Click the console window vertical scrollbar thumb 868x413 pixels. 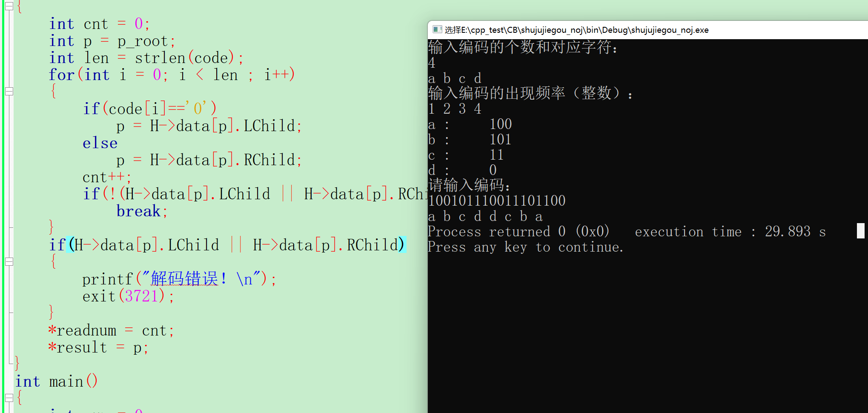(x=861, y=231)
